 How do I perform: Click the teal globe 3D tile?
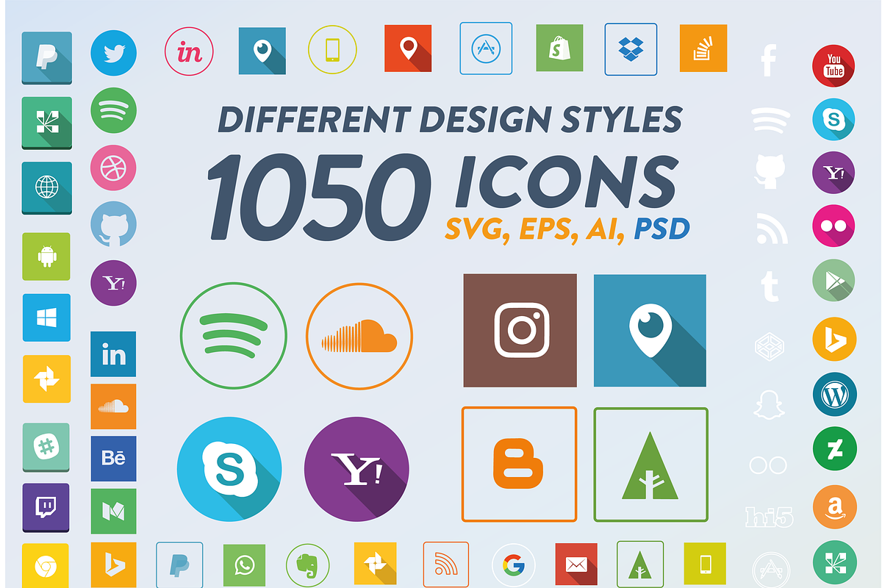pyautogui.click(x=47, y=187)
